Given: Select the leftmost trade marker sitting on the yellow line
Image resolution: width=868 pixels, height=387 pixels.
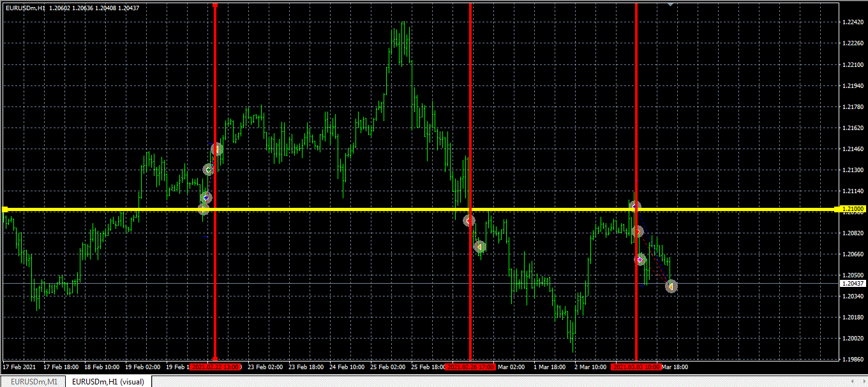Looking at the screenshot, I should click(203, 209).
